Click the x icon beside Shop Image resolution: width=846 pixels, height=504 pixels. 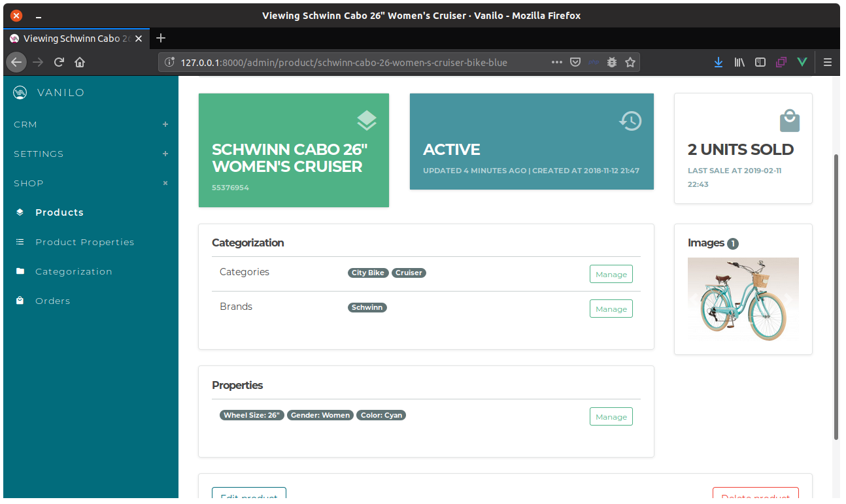point(165,183)
